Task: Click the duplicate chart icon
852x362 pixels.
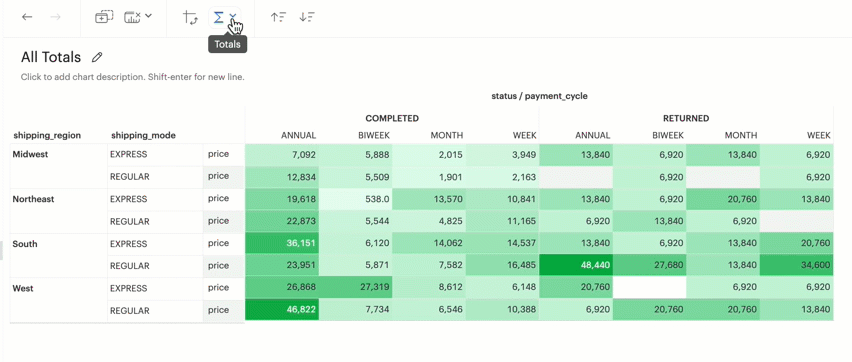Action: 104,17
